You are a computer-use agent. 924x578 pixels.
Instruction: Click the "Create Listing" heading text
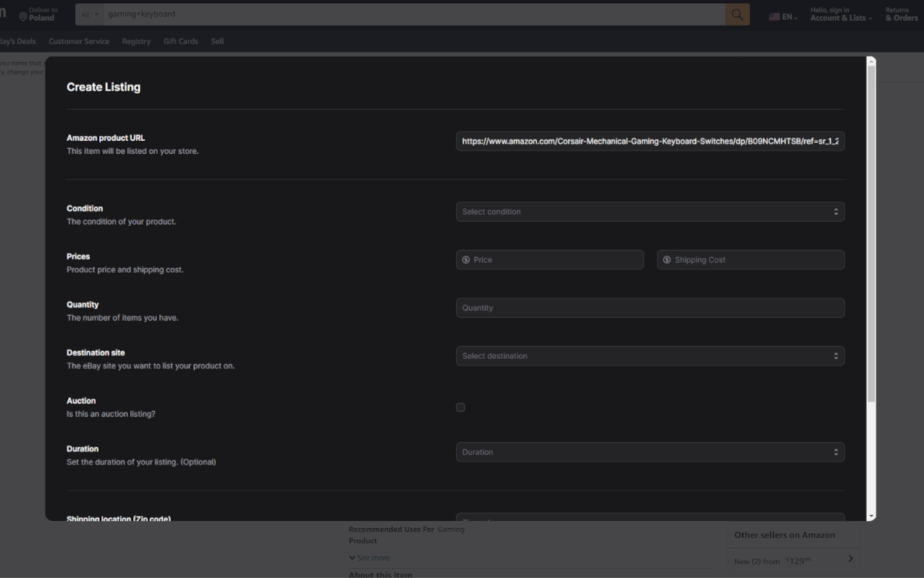[x=103, y=87]
